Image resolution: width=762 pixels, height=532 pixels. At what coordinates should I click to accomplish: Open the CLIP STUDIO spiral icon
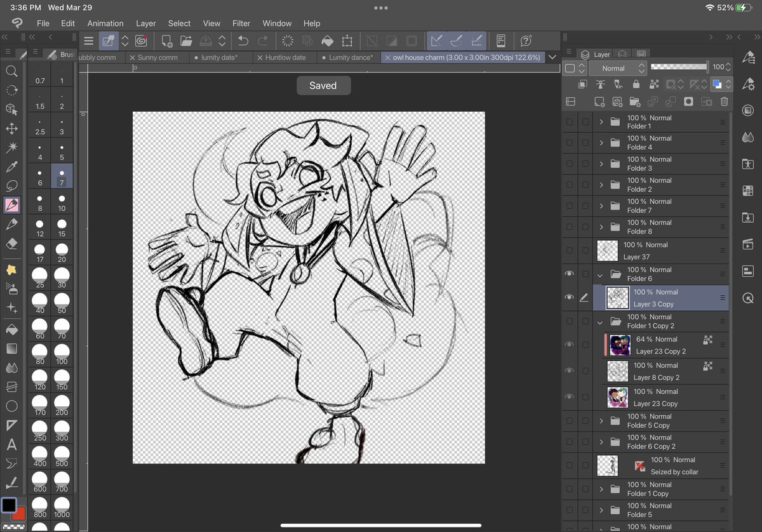141,41
